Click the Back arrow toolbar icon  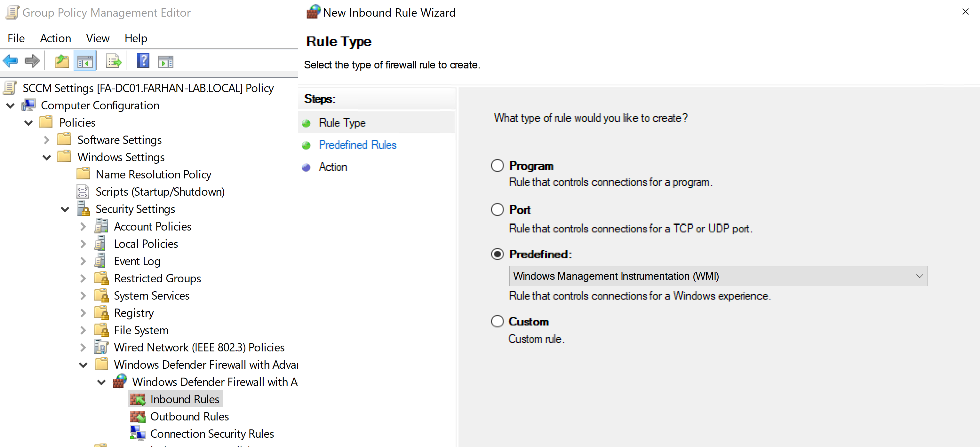click(10, 61)
